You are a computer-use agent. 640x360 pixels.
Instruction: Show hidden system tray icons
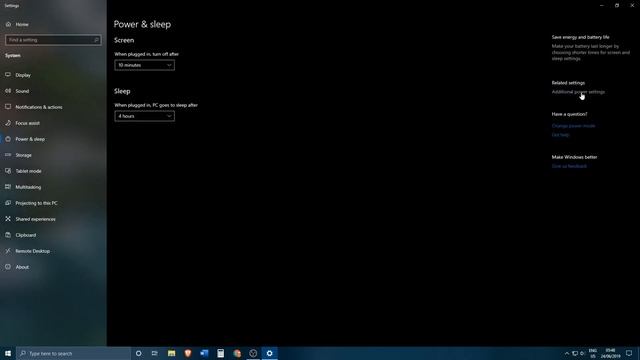(x=567, y=353)
